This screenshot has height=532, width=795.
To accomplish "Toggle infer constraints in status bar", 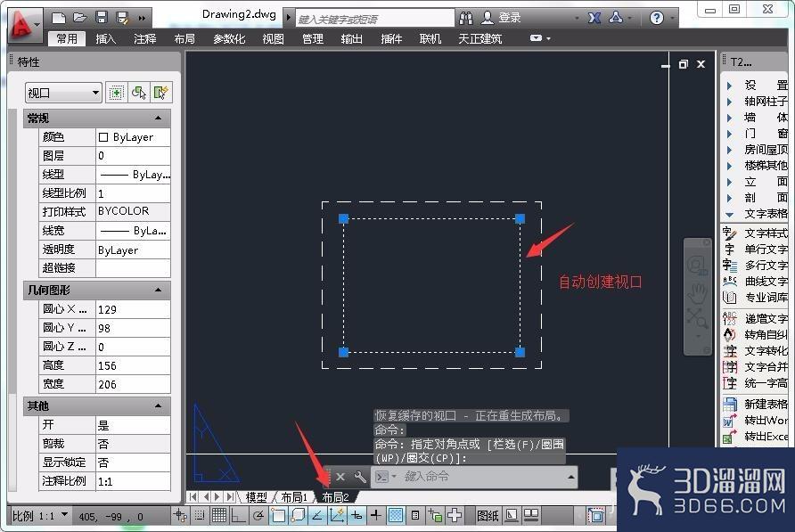I will (x=180, y=516).
